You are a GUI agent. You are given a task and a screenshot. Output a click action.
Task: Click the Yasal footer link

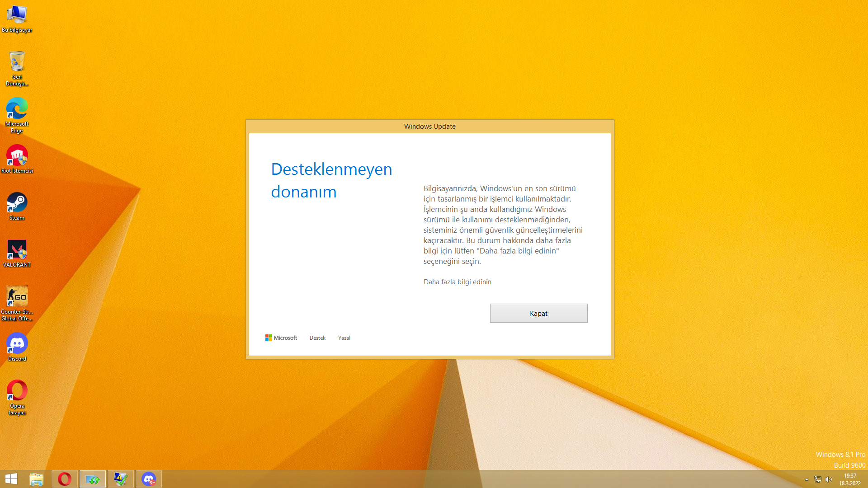(x=344, y=338)
